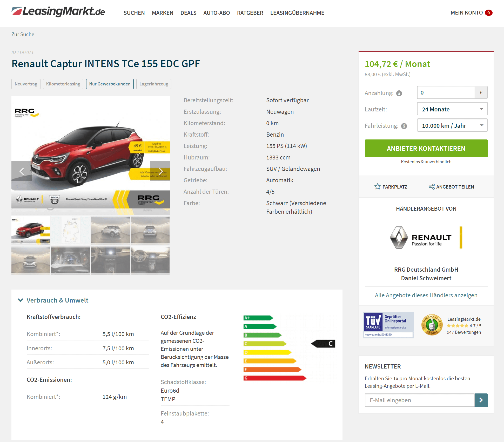
Task: Open MEIN KONTO account link
Action: 467,12
